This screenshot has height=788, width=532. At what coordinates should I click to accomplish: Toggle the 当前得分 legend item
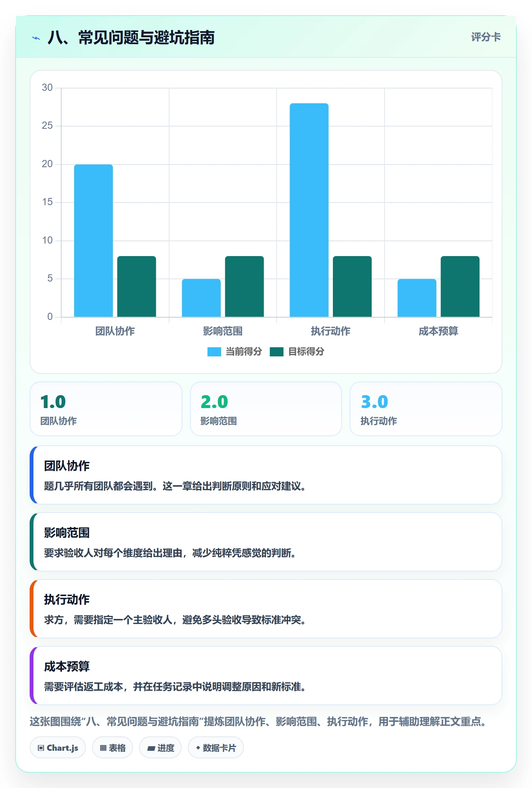pyautogui.click(x=234, y=351)
